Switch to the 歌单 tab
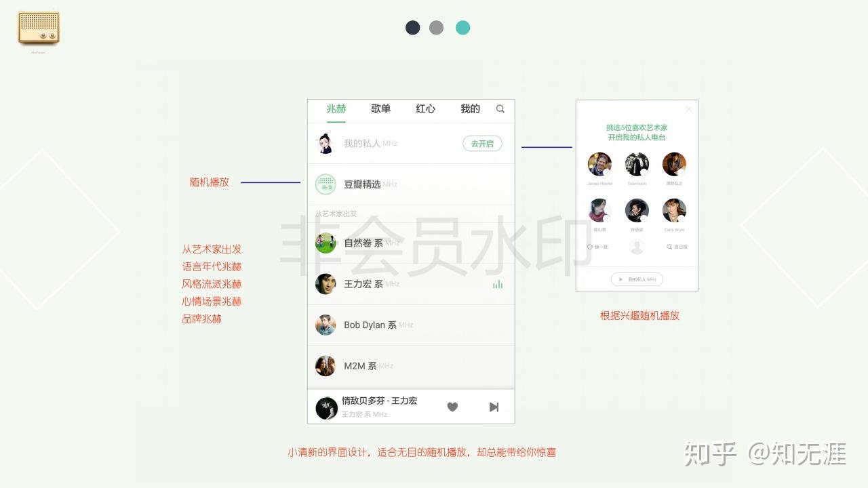Image resolution: width=868 pixels, height=488 pixels. (x=381, y=108)
